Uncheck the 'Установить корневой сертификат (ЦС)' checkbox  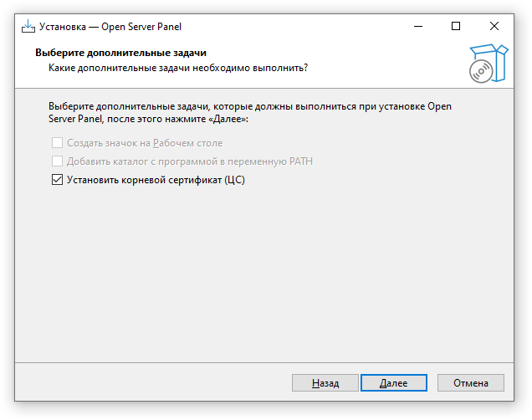tap(57, 180)
